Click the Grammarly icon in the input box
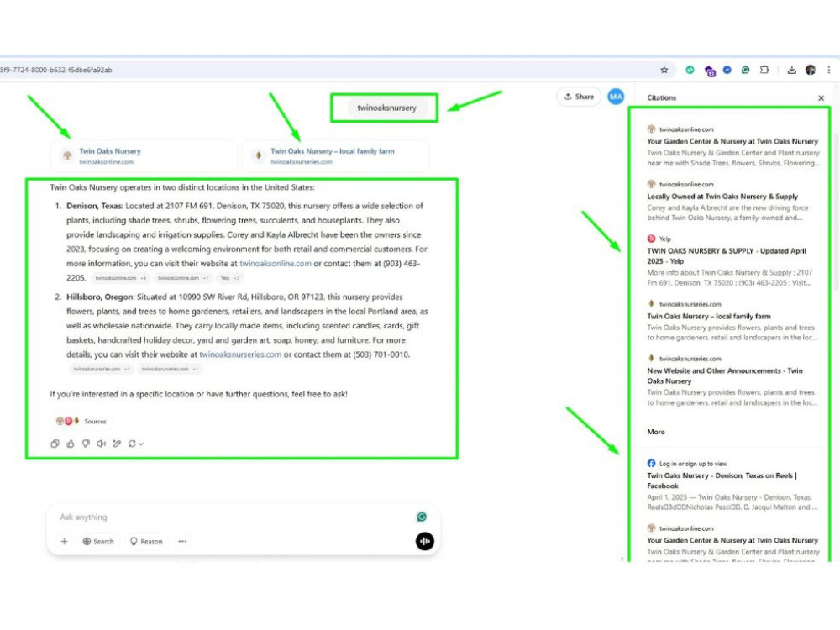The height and width of the screenshot is (630, 840). click(x=422, y=517)
